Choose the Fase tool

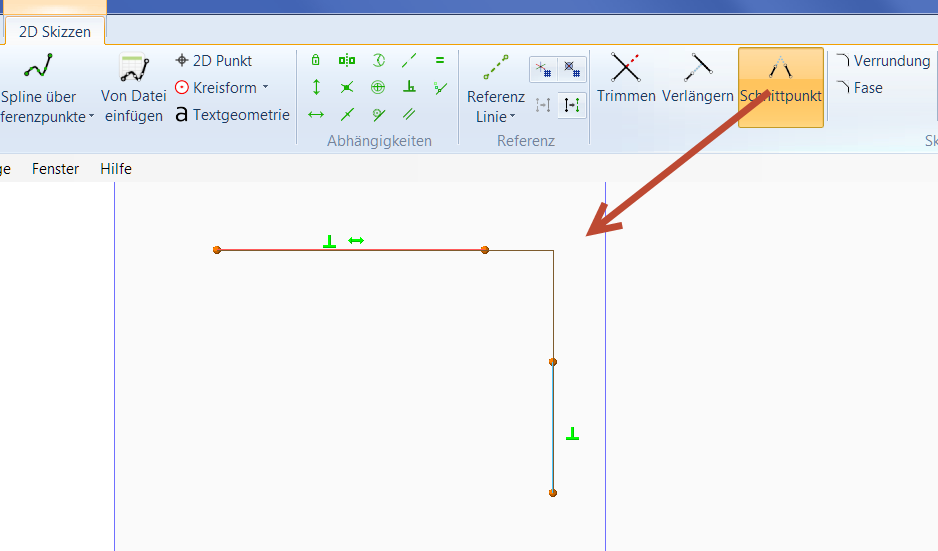click(859, 87)
